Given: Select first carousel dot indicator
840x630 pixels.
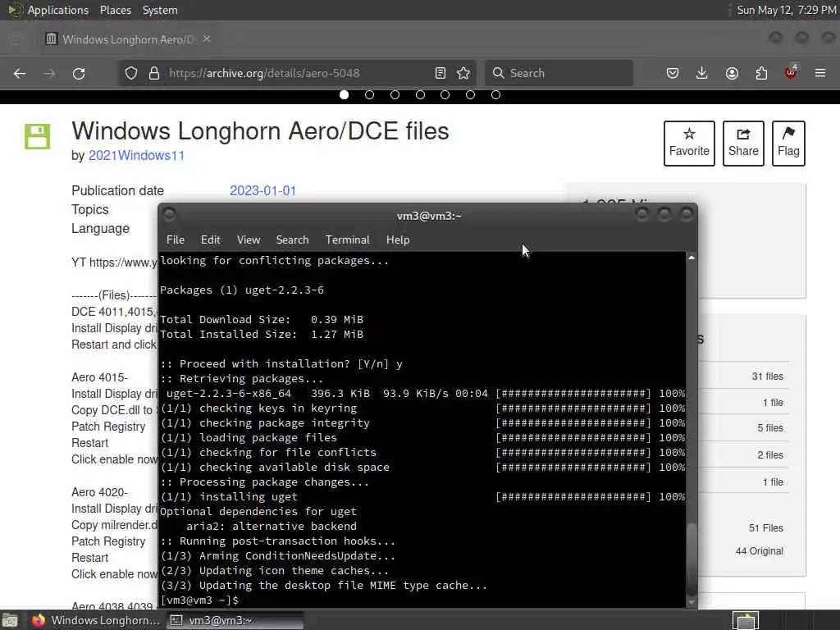Looking at the screenshot, I should pos(345,95).
